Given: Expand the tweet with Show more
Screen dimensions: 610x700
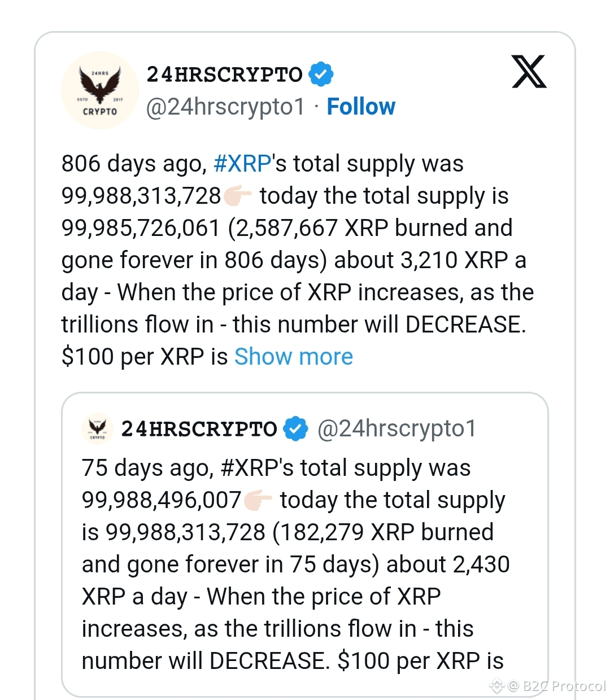Looking at the screenshot, I should [294, 357].
